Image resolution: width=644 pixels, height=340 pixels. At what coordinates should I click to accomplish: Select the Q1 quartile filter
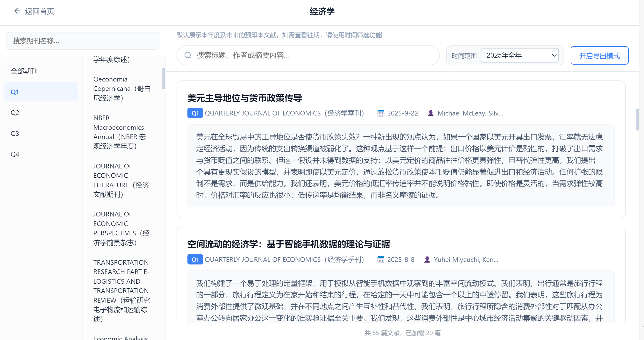(41, 92)
